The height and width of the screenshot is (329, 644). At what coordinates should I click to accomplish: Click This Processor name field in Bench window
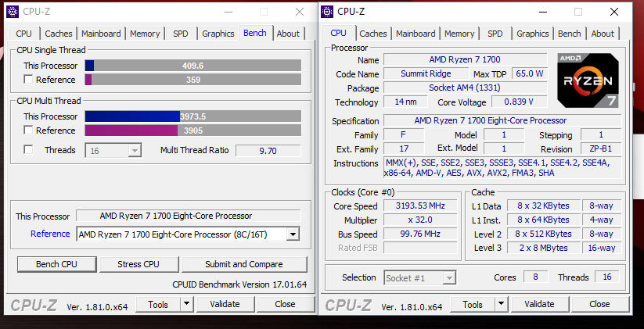coord(189,216)
